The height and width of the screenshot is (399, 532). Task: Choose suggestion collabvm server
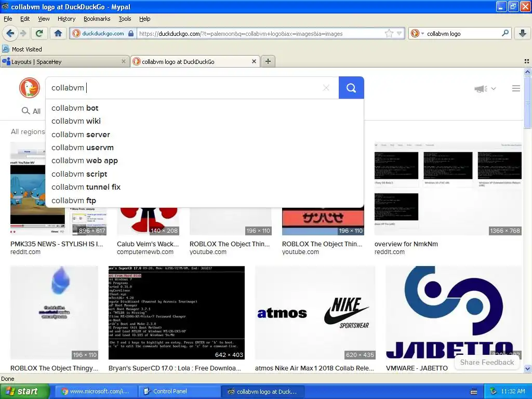[x=205, y=135]
